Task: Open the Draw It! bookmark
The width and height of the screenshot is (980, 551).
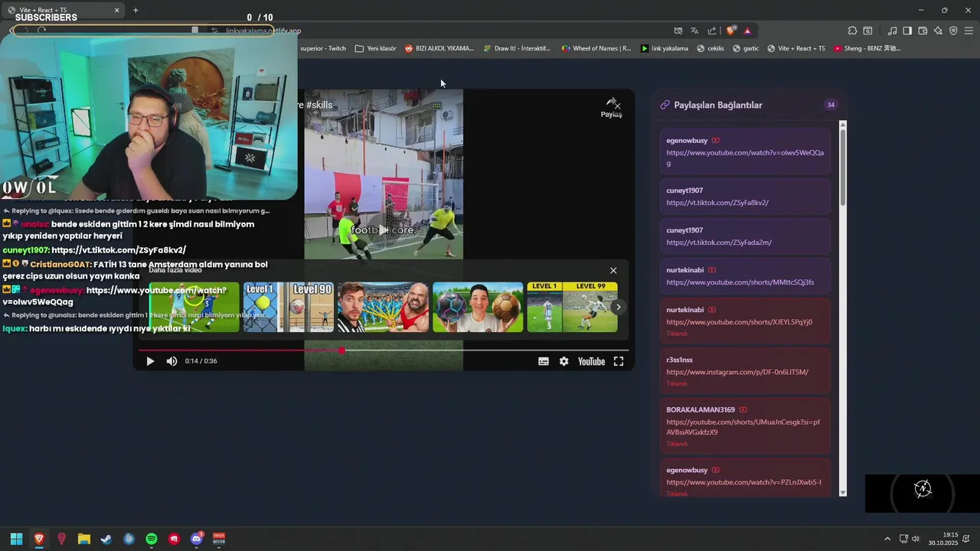Action: (517, 48)
